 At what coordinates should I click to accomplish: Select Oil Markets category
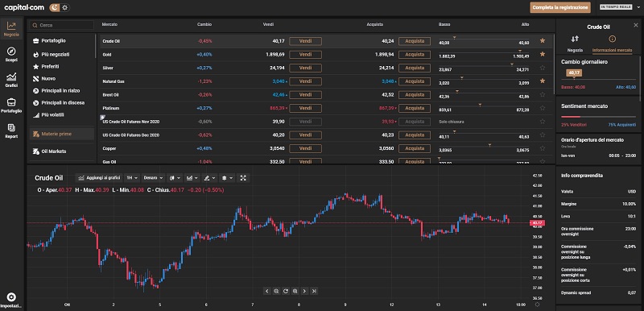[x=50, y=151]
